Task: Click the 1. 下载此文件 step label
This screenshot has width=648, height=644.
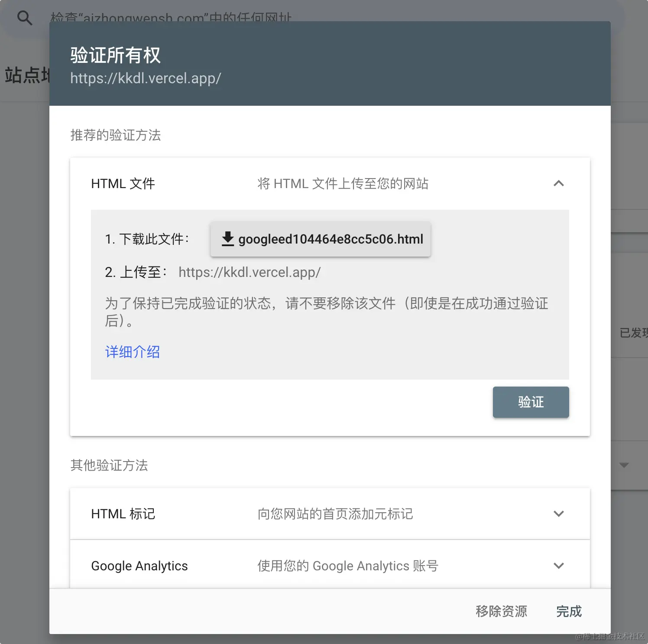Action: (147, 239)
